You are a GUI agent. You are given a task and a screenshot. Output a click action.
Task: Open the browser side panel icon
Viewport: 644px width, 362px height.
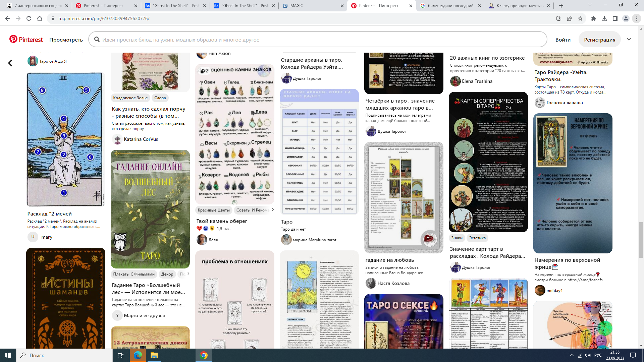[x=615, y=18]
